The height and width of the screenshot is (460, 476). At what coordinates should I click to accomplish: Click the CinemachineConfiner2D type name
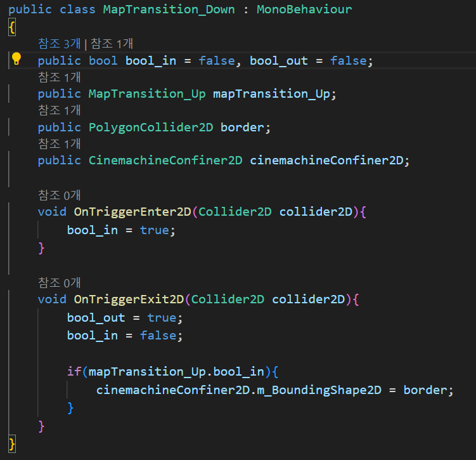point(165,161)
